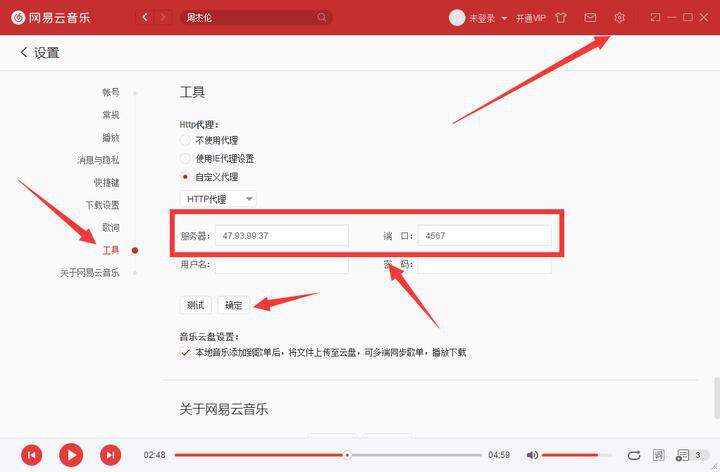This screenshot has height=472, width=720.
Task: Open the skin (shirt) icon
Action: coord(561,18)
